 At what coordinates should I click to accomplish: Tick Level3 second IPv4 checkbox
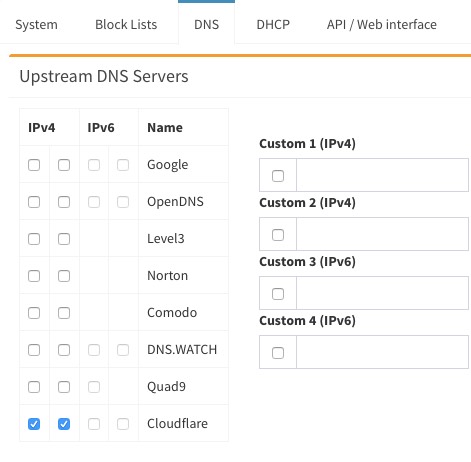64,239
